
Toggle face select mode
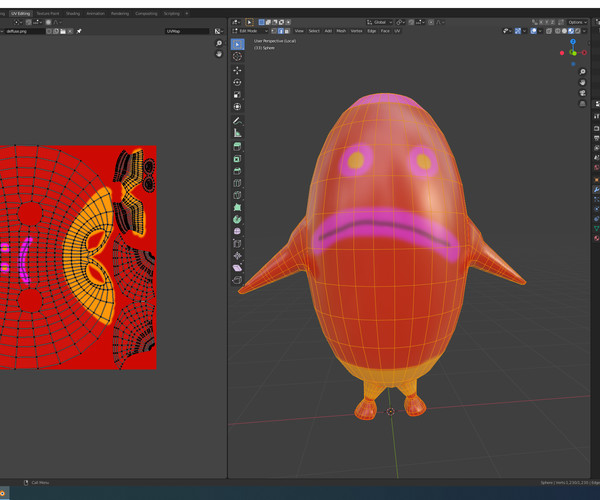287,31
